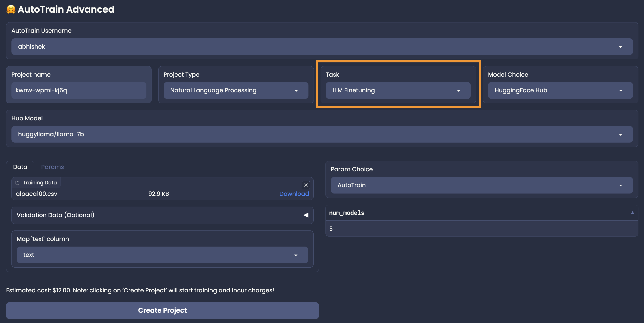The image size is (644, 323).
Task: Click the Project name input field
Action: 78,90
